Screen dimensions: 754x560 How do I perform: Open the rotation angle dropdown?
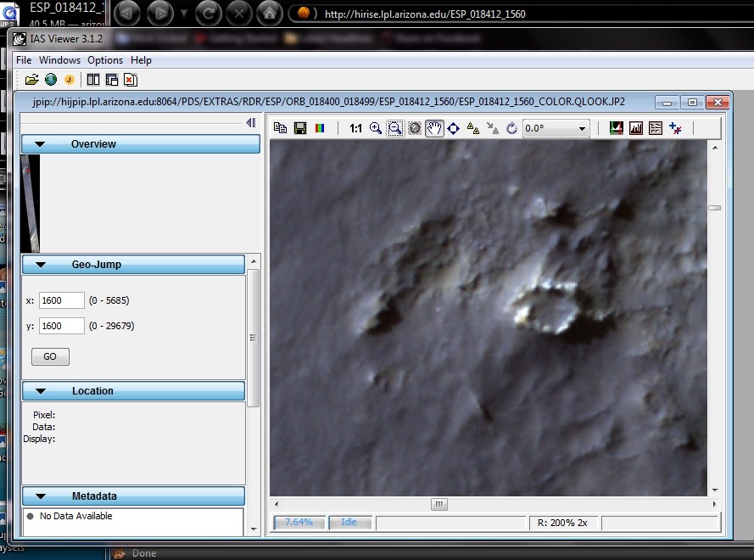click(582, 129)
